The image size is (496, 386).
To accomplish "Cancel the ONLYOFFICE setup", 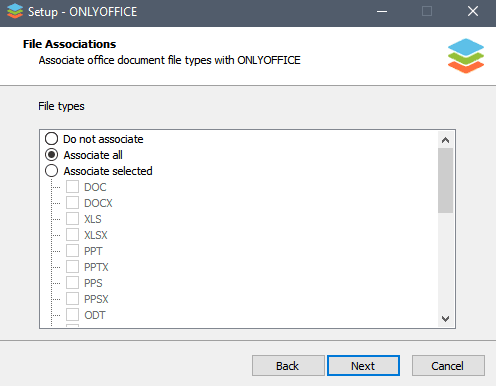I will (448, 366).
